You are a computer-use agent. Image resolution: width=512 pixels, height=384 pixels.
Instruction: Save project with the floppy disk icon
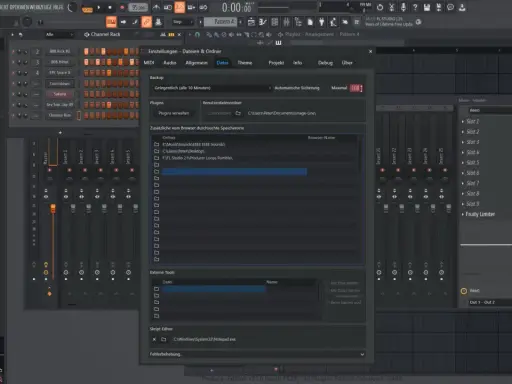coord(427,7)
